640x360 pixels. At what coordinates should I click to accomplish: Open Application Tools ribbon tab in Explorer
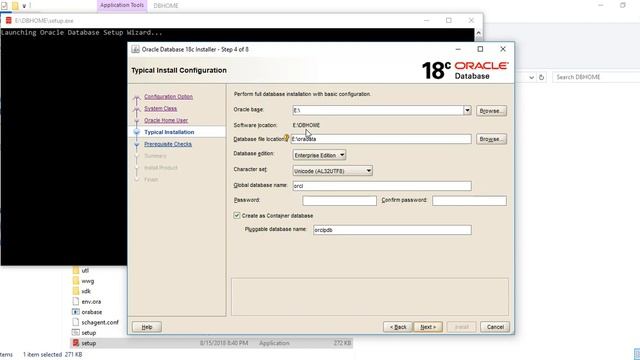click(x=122, y=5)
